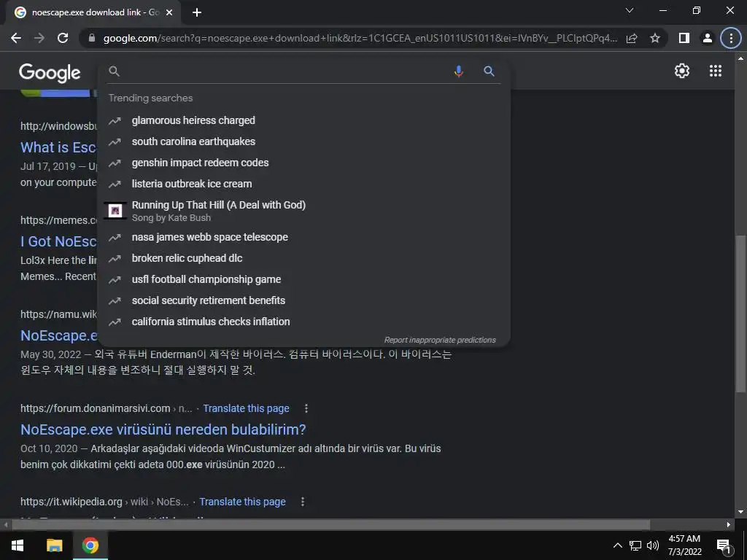Click the browser back arrow
The width and height of the screenshot is (747, 560).
point(16,38)
